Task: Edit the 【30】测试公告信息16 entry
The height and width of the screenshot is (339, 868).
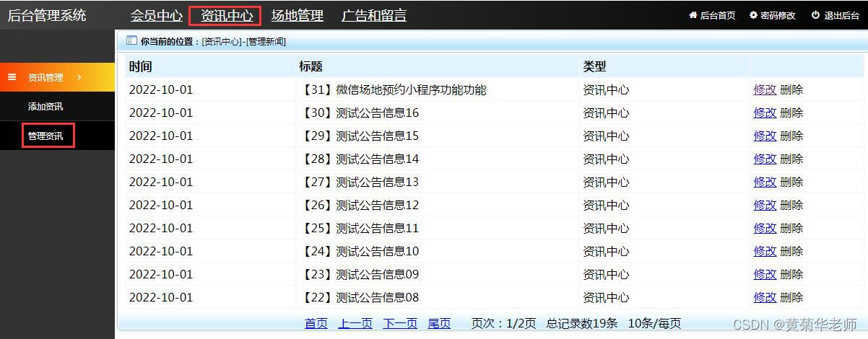Action: click(x=765, y=113)
